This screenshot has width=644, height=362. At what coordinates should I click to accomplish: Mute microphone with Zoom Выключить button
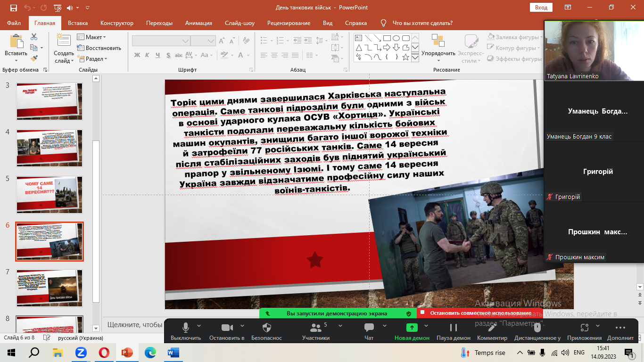coord(186,330)
